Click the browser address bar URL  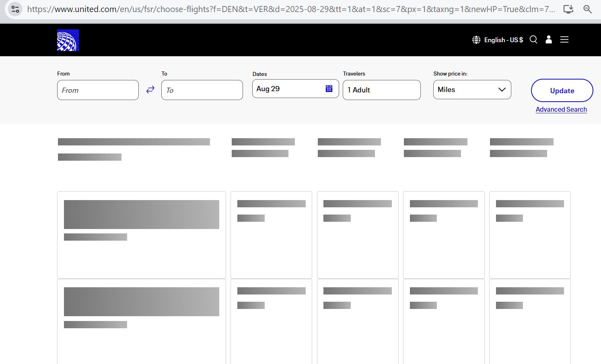tap(291, 9)
